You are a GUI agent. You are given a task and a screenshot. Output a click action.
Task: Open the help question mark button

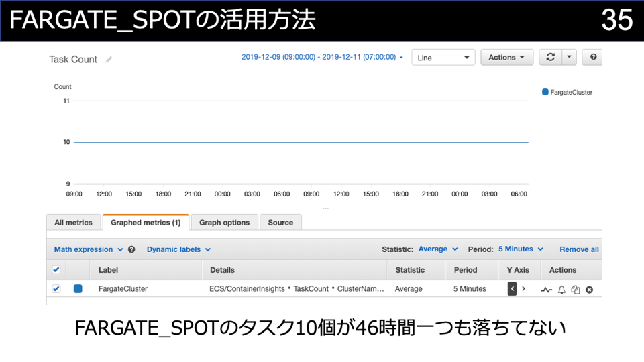click(x=593, y=58)
